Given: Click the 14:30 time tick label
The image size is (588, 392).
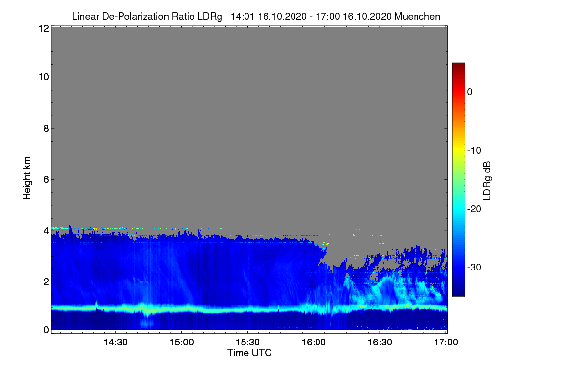Looking at the screenshot, I should click(115, 342).
